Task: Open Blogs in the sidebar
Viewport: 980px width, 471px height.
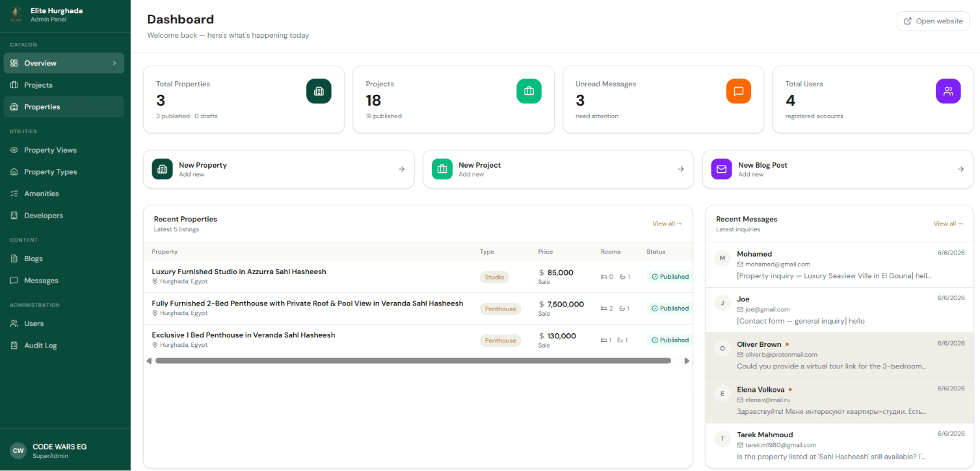Action: click(64, 259)
